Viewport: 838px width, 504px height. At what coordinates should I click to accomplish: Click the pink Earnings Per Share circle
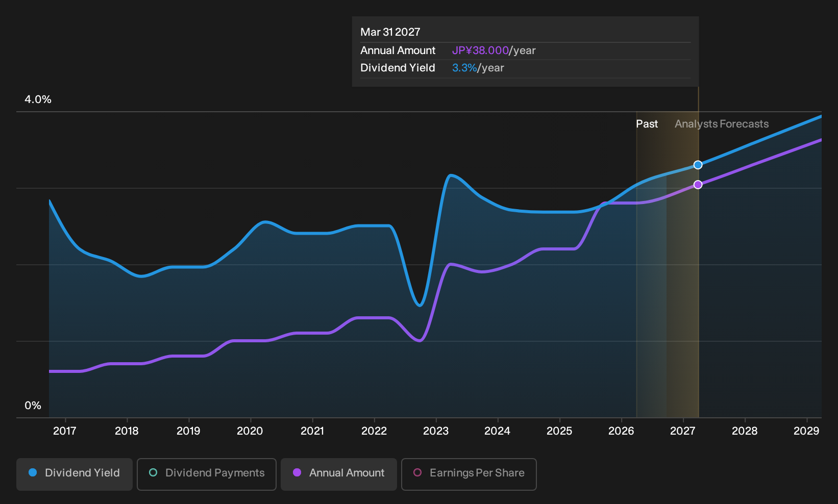417,472
